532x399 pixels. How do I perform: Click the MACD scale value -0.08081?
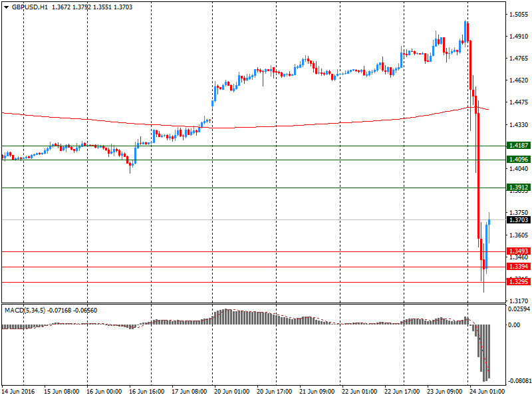tap(519, 381)
